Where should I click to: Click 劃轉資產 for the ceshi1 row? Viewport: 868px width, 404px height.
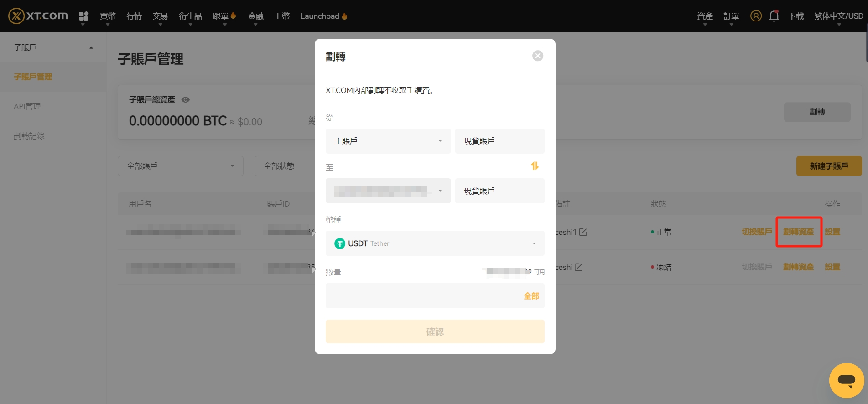point(798,232)
